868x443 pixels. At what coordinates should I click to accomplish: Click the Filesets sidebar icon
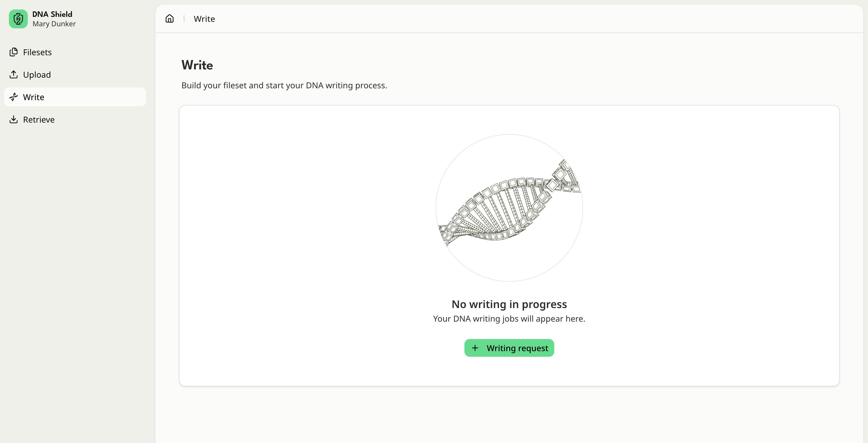[x=14, y=52]
